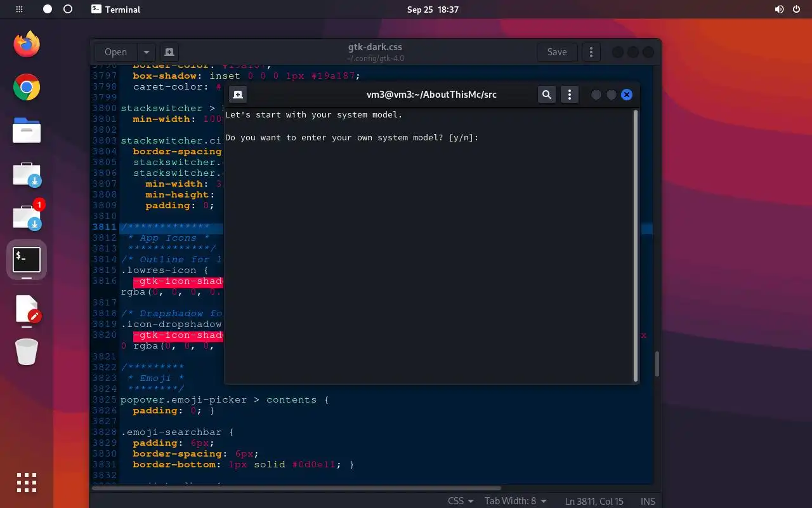Click the .emoji-searchbar selector line
This screenshot has height=508, width=812.
[177, 432]
